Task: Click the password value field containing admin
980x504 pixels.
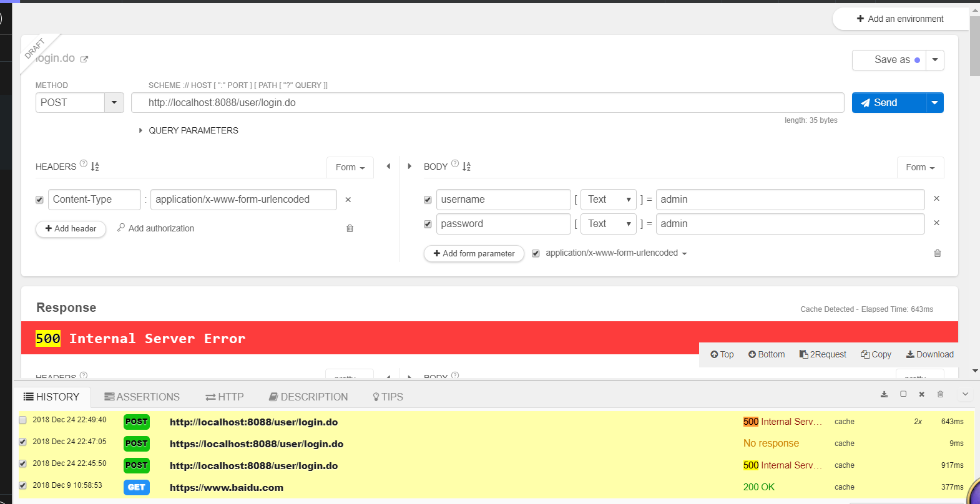Action: [790, 224]
